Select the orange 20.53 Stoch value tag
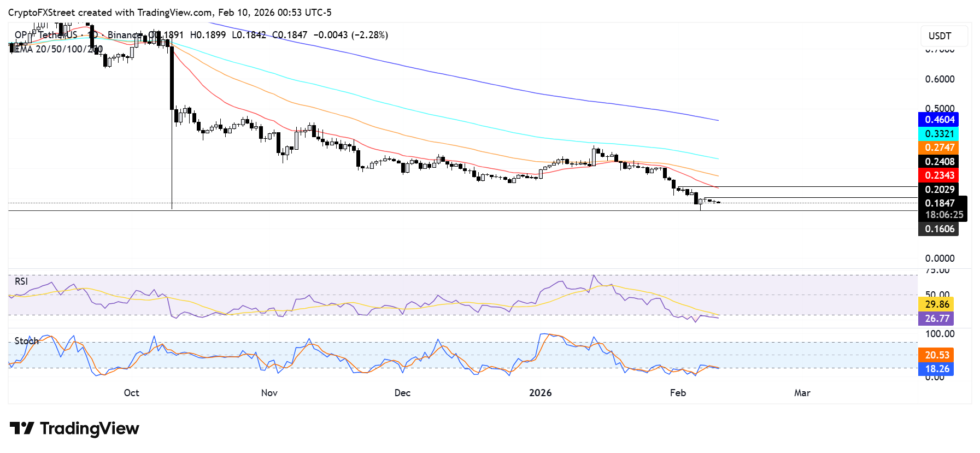 936,355
